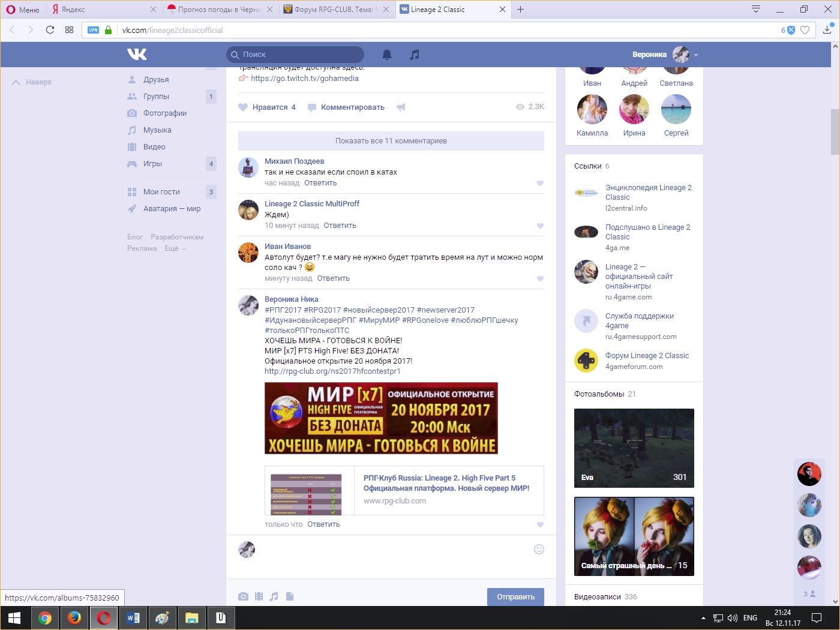Viewport: 840px width, 630px height.
Task: Share the post via megaphone icon
Action: point(401,107)
